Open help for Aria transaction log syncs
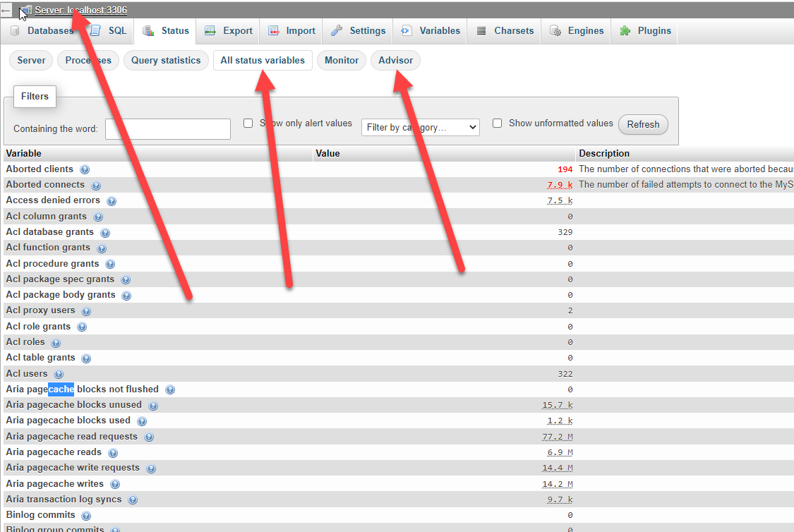 point(133,500)
